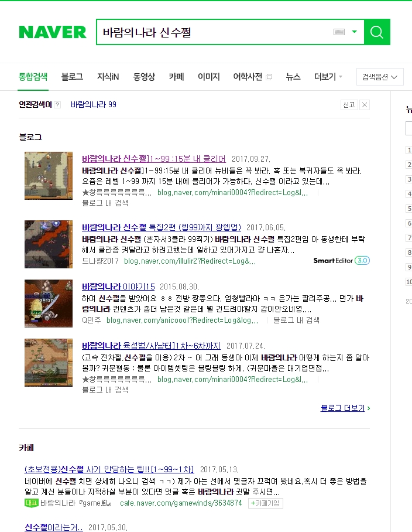Click the 대표 cafe badge icon
Image resolution: width=412 pixels, height=532 pixels.
coord(32,503)
